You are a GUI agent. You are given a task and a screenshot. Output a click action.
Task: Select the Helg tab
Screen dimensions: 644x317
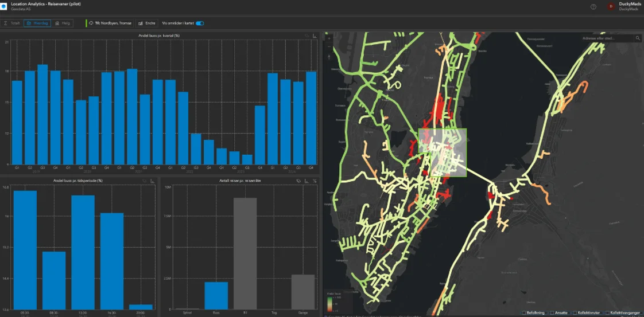[x=63, y=24]
